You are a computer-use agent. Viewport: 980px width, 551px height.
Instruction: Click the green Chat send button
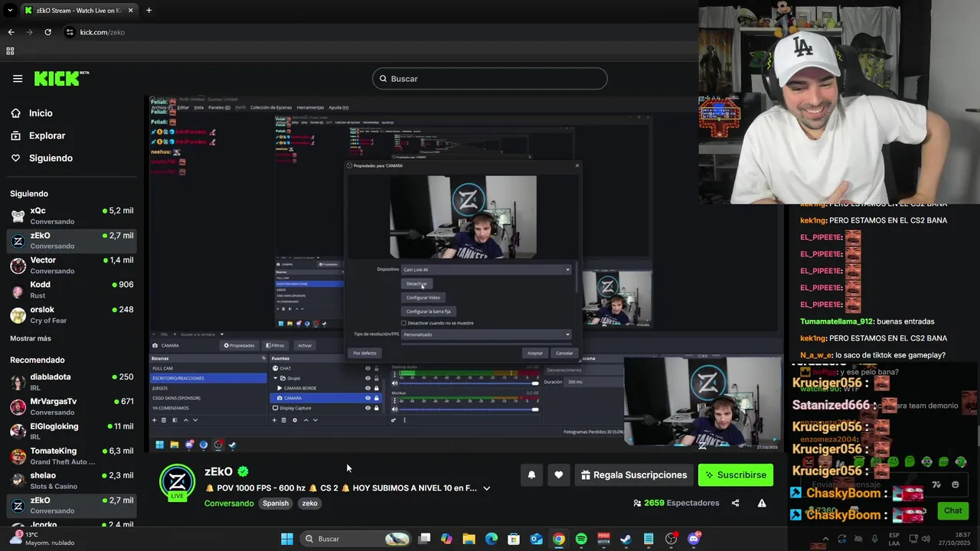tap(953, 510)
